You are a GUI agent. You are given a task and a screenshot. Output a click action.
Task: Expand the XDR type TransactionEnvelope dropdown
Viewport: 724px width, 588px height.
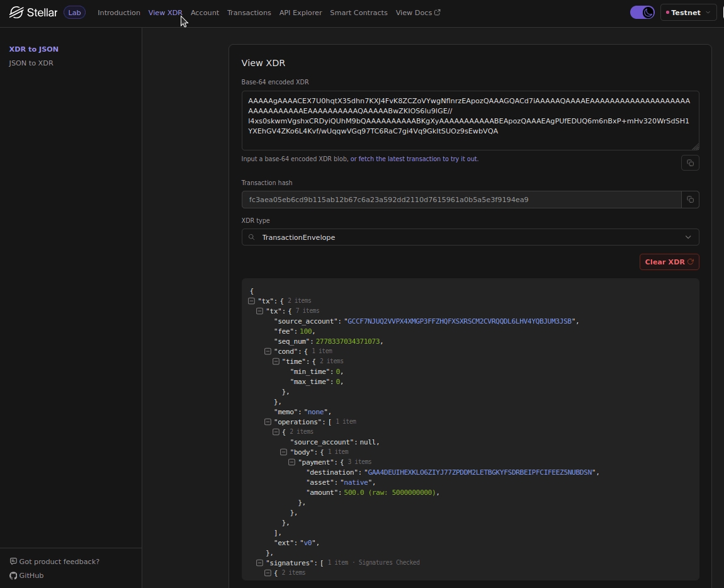pyautogui.click(x=687, y=237)
